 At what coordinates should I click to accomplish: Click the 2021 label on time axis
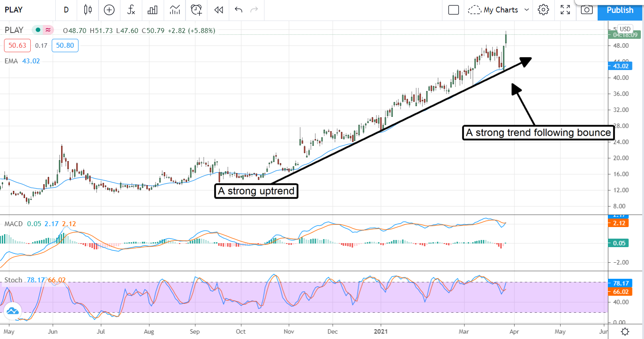tap(381, 332)
